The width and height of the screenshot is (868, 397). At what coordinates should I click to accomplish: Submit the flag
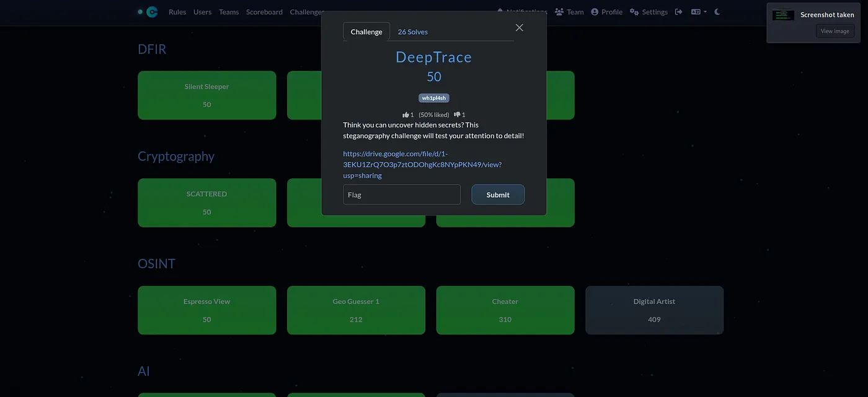pyautogui.click(x=498, y=194)
